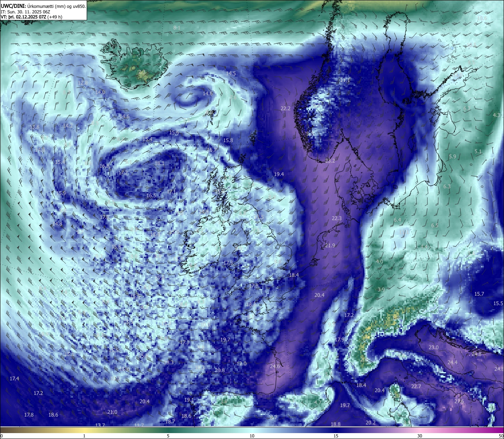Click the UWC/DINI Úrkomumætti title text
Viewport: 504px width, 439px height.
click(x=43, y=6)
